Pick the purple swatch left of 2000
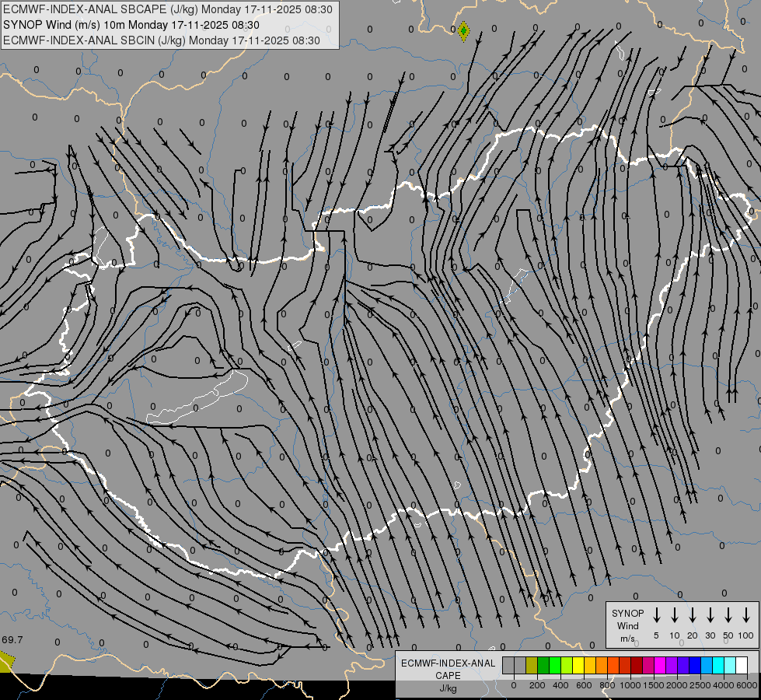761x700 pixels. 671,665
